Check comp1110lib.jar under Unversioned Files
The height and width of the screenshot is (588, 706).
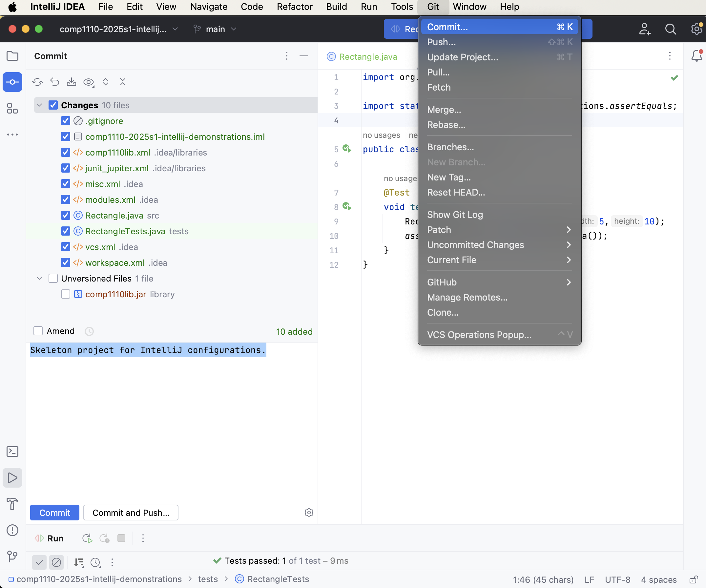point(66,294)
